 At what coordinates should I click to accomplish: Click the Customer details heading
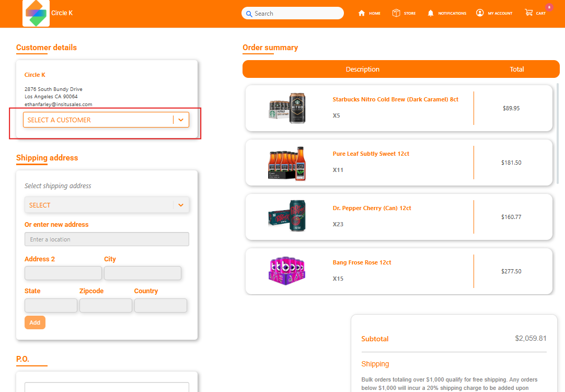coord(47,48)
